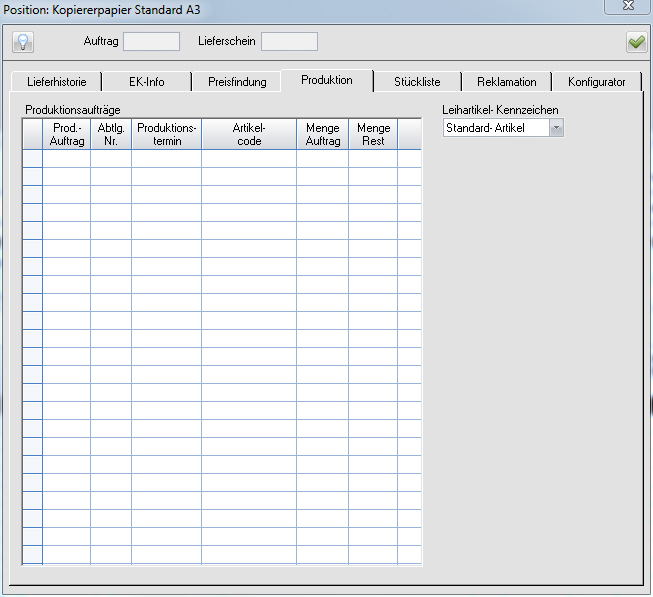Go to the Stückliste tab
Image resolution: width=653 pixels, height=597 pixels.
pyautogui.click(x=417, y=82)
